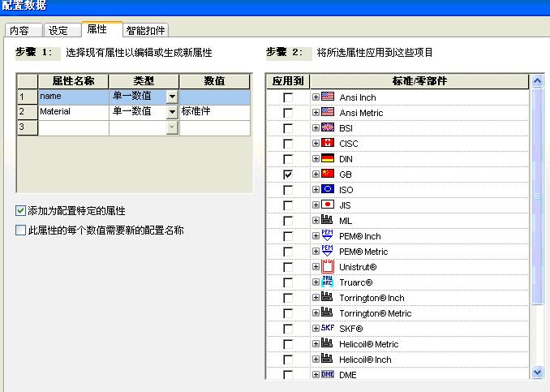Toggle 添加为配置特定的属性 checkbox
The width and height of the screenshot is (550, 392).
click(x=21, y=210)
